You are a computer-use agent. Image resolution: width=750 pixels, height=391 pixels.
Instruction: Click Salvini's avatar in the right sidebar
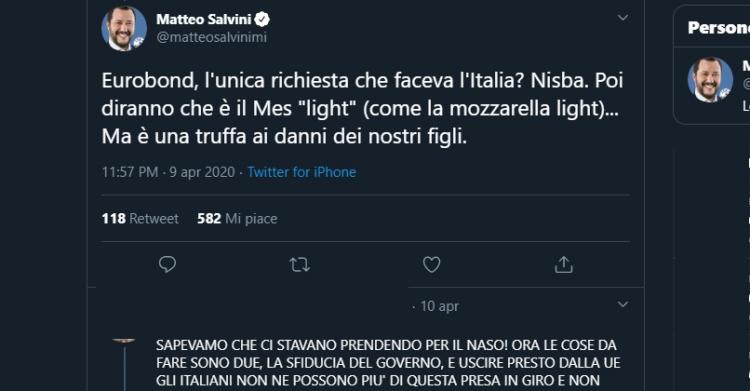(x=710, y=80)
